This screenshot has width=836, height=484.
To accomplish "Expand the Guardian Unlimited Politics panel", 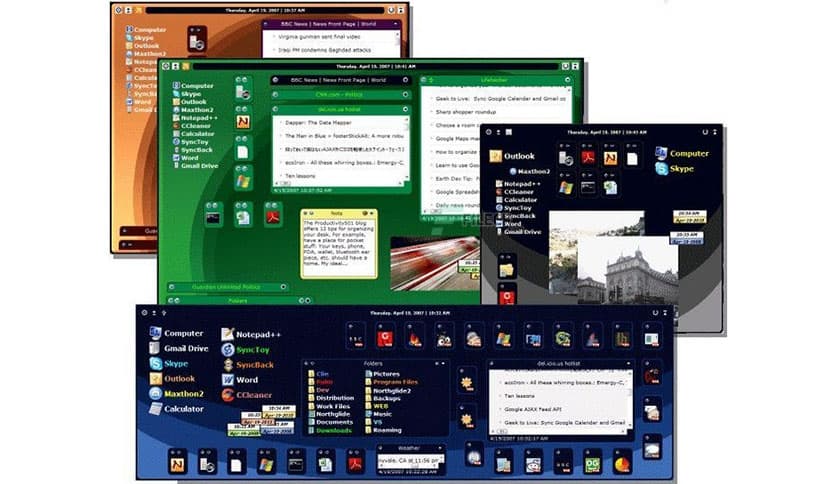I will click(x=283, y=287).
